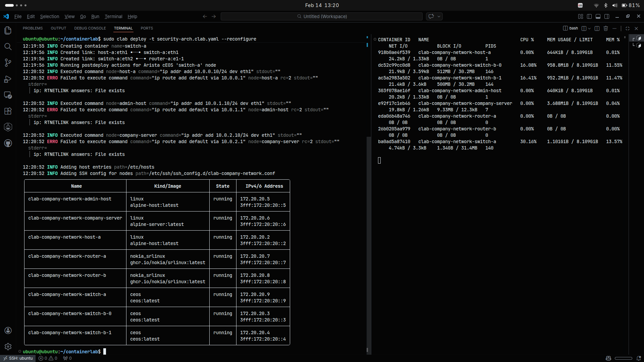This screenshot has height=362, width=644.
Task: Kill terminal with trash icon
Action: point(606,28)
